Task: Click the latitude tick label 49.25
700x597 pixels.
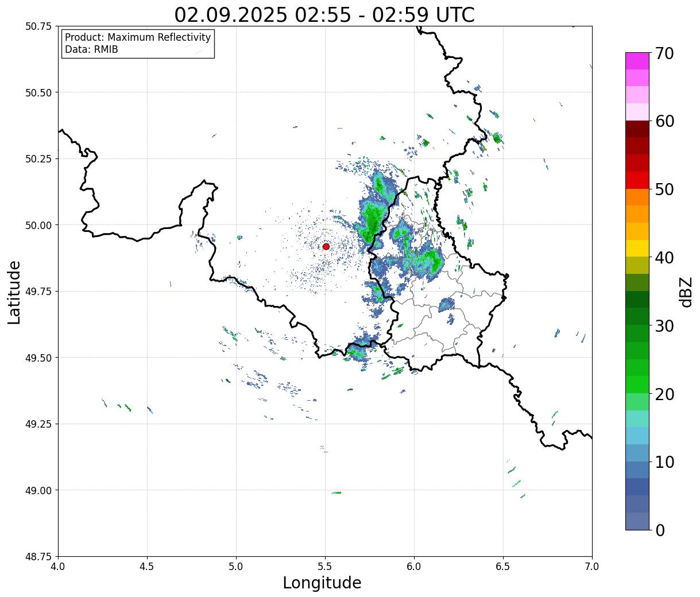Action: (x=38, y=424)
